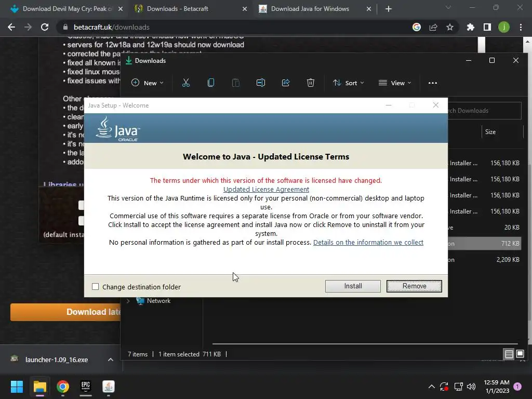Screen dimensions: 532x399
Task: Select the file row sized 20 KB
Action: [x=484, y=228]
